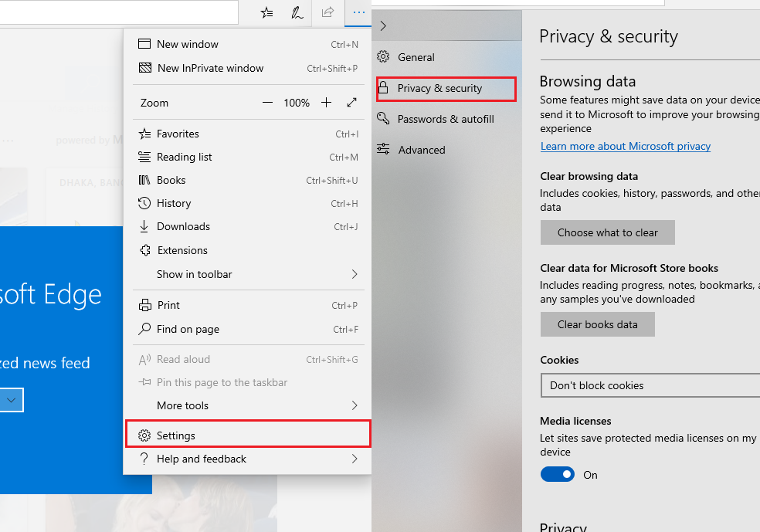The height and width of the screenshot is (532, 760).
Task: Switch to the Advanced settings tab
Action: 446,150
